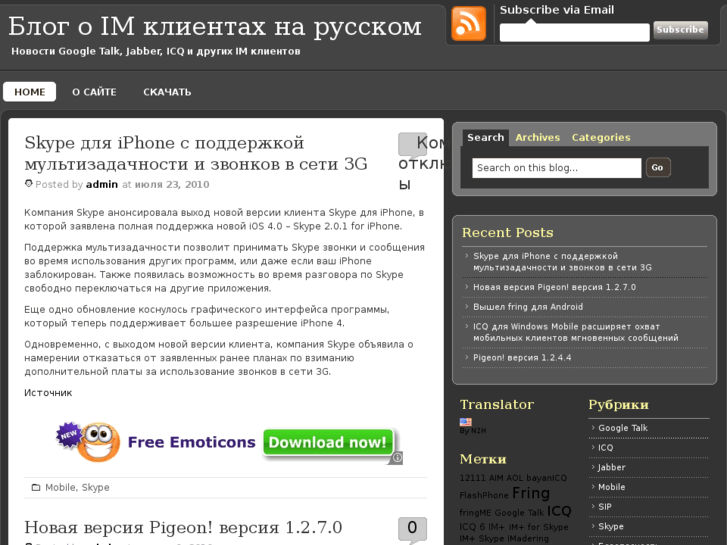The image size is (727, 545).
Task: Open comment bubble beside the Skype iPhone post
Action: point(411,145)
